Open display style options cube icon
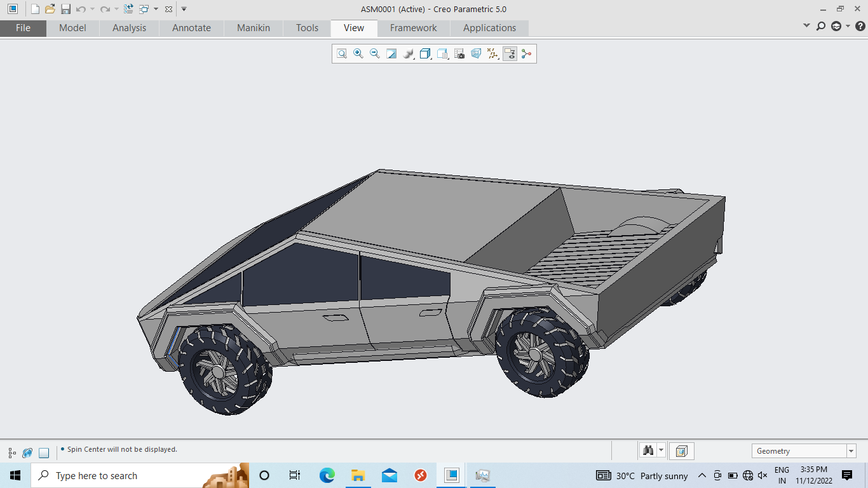Viewport: 868px width, 488px height. click(x=426, y=54)
